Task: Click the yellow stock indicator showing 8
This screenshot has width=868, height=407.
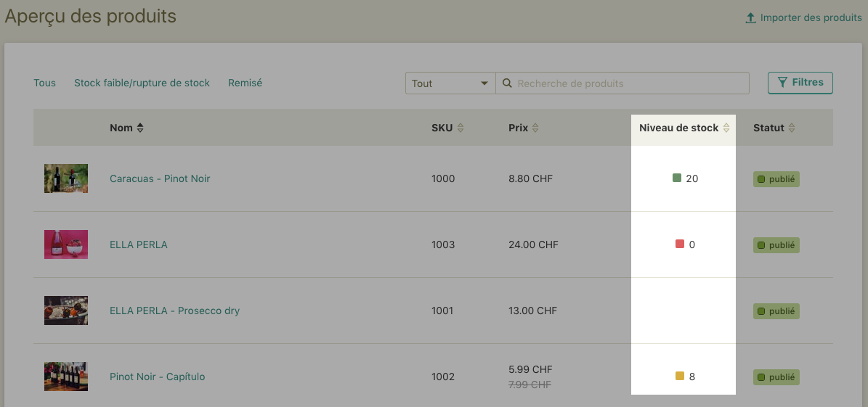Action: [x=680, y=376]
